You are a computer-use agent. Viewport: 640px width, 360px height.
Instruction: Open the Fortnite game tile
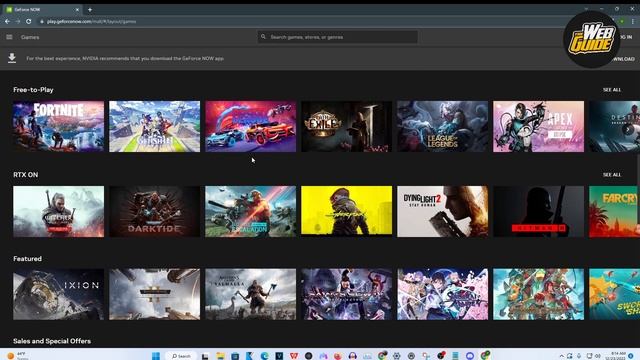click(58, 127)
